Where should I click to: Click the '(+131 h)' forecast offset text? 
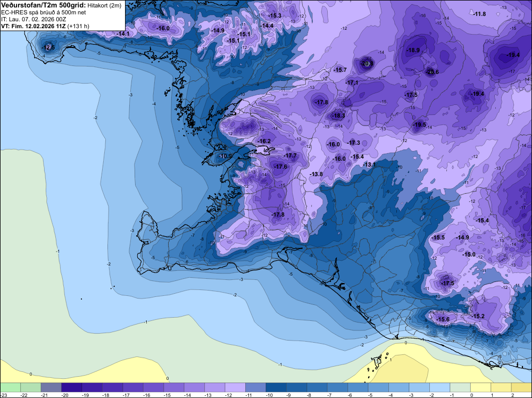[78, 26]
